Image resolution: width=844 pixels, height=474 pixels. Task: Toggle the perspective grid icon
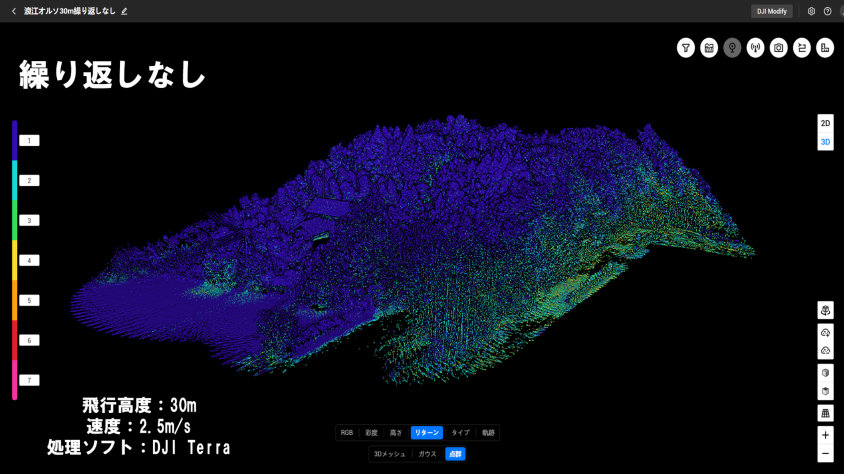coord(825,413)
